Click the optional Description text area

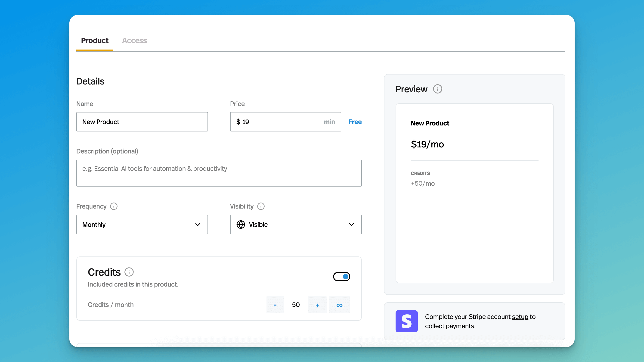click(x=219, y=173)
